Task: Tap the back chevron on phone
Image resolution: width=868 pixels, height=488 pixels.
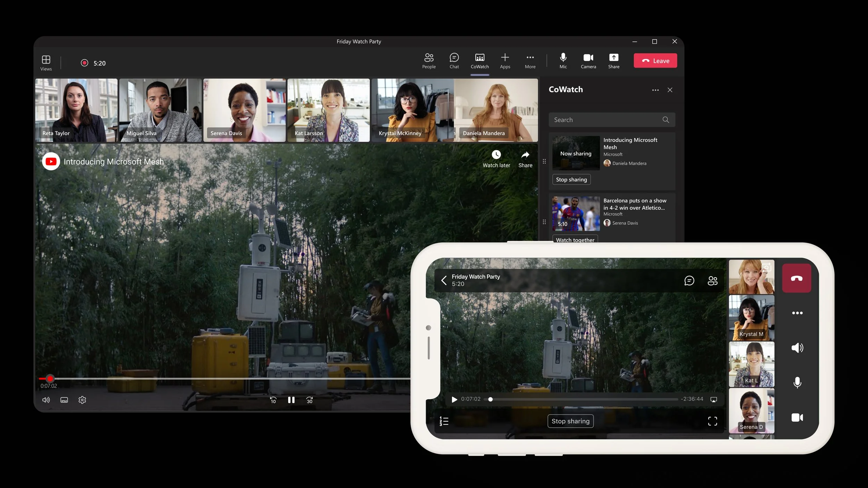Action: coord(444,280)
